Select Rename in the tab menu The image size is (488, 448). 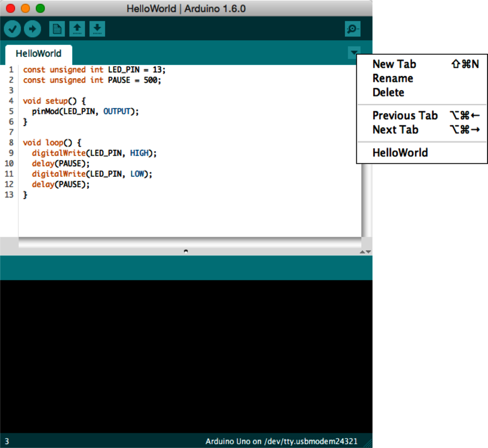pyautogui.click(x=393, y=78)
